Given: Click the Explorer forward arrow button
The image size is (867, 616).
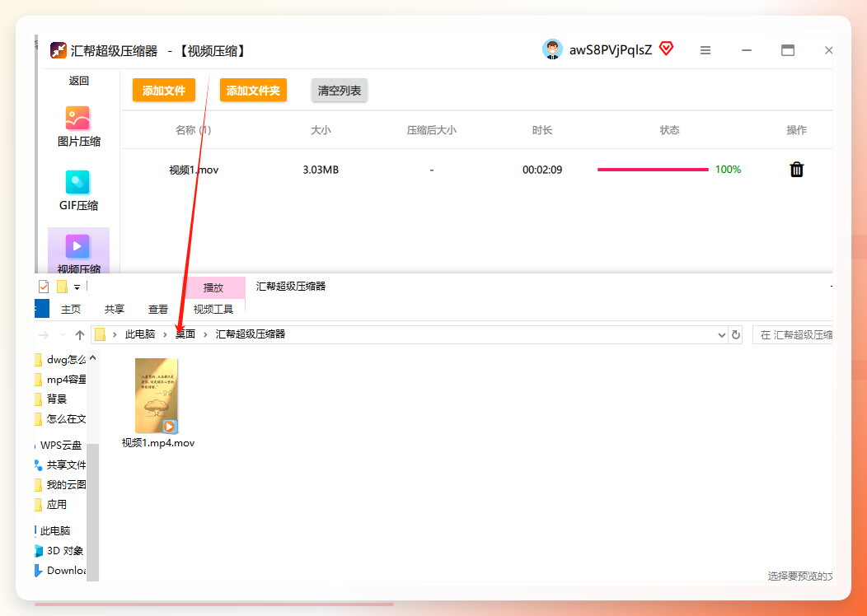Looking at the screenshot, I should tap(44, 335).
